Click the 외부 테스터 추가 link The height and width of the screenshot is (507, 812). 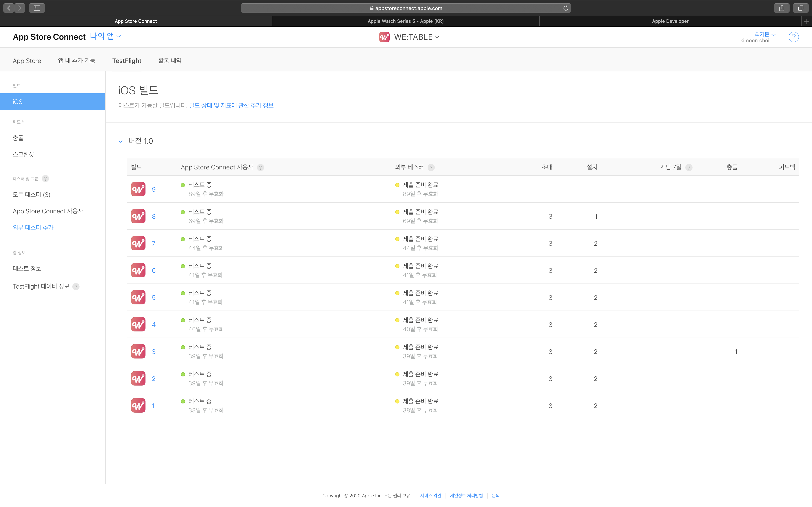(x=33, y=227)
